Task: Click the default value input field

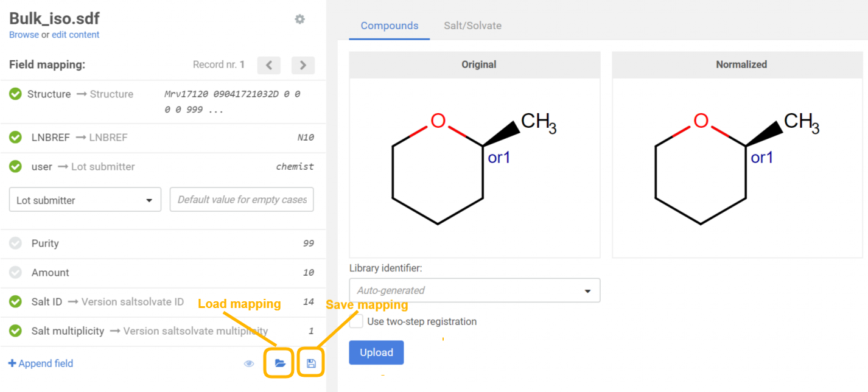Action: coord(242,200)
